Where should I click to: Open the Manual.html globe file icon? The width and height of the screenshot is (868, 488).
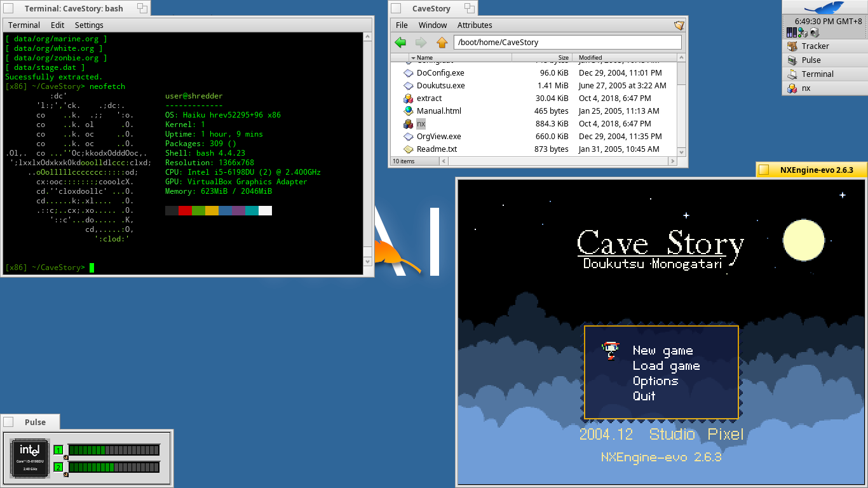click(x=408, y=111)
